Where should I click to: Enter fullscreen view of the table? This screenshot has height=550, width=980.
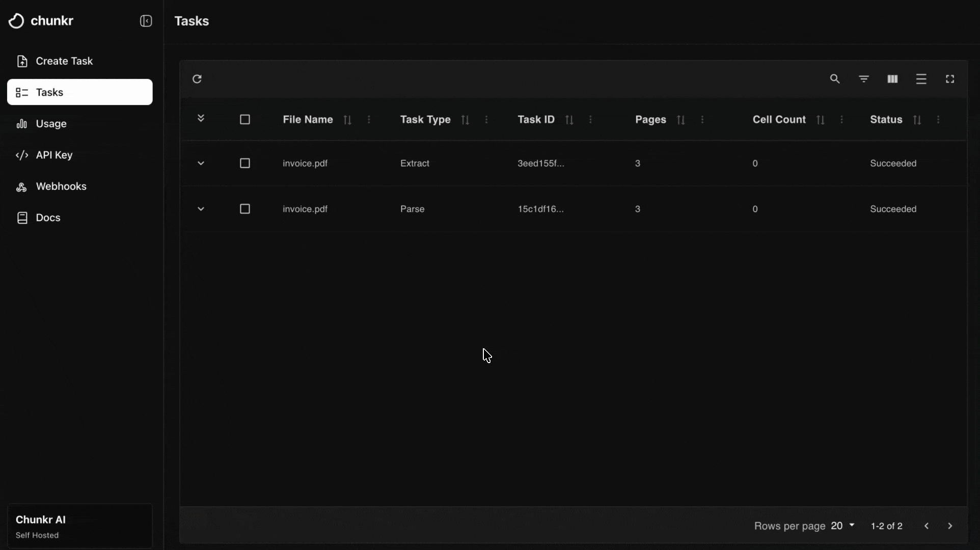(x=949, y=79)
